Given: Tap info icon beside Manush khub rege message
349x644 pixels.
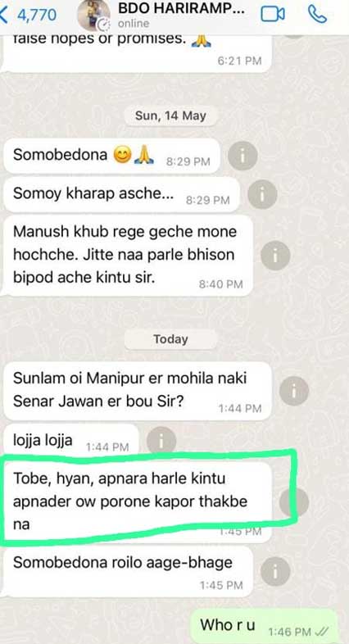Looking at the screenshot, I should point(275,256).
